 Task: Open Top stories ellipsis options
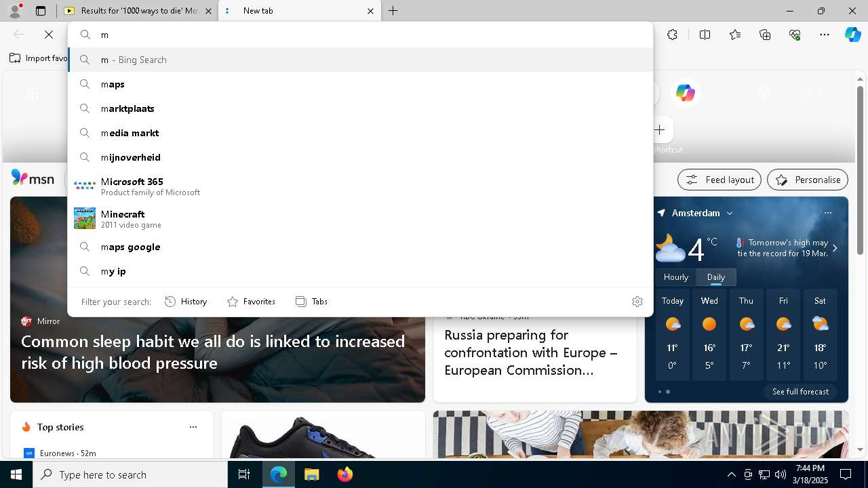tap(193, 427)
